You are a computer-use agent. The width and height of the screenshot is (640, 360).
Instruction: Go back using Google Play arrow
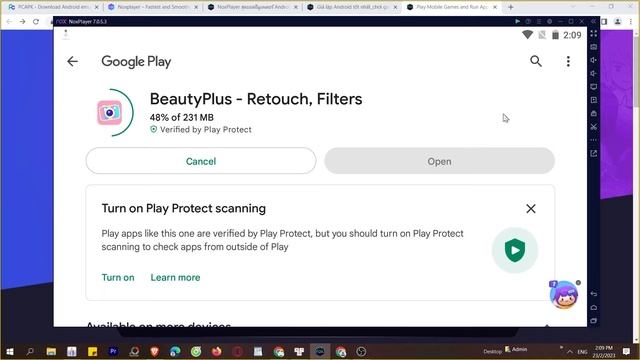click(72, 61)
